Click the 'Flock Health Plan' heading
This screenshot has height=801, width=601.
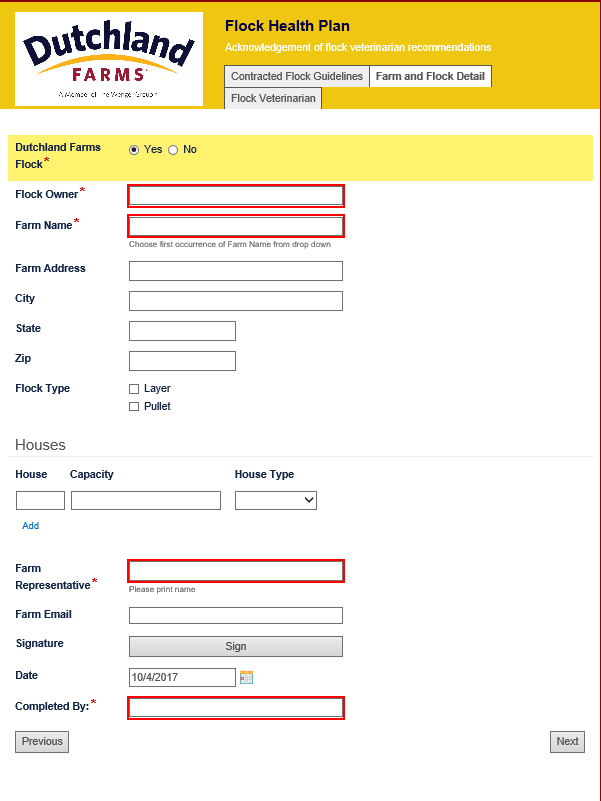[287, 26]
